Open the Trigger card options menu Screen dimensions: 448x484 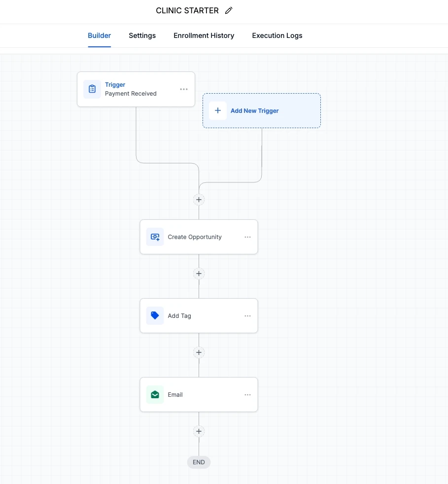[184, 89]
